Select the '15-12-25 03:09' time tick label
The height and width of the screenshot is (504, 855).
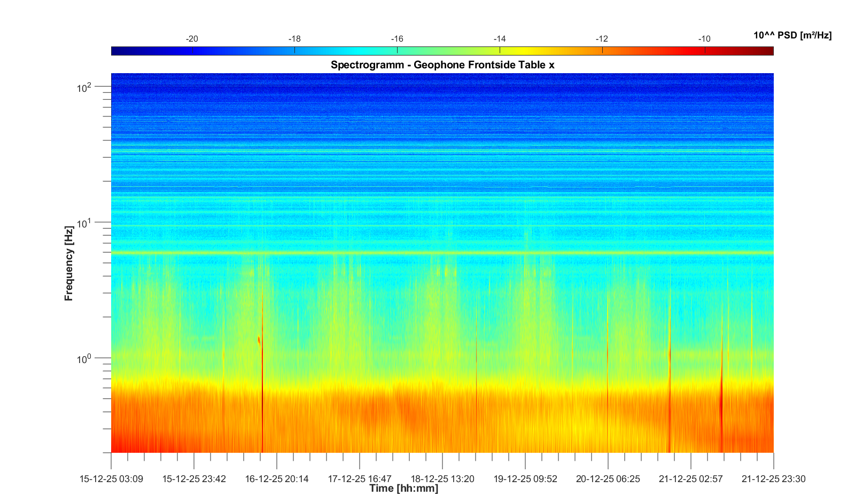[x=111, y=479]
